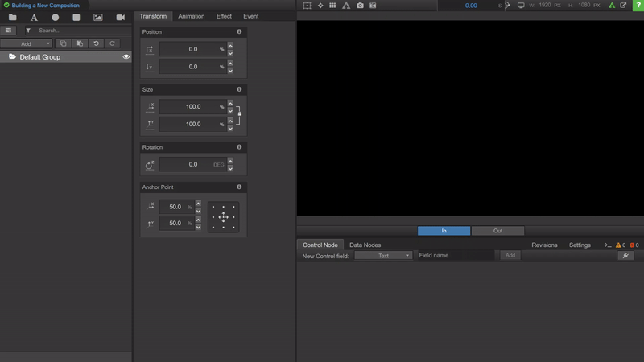Viewport: 644px width, 362px height.
Task: Select the center anchor point in grid
Action: 223,217
